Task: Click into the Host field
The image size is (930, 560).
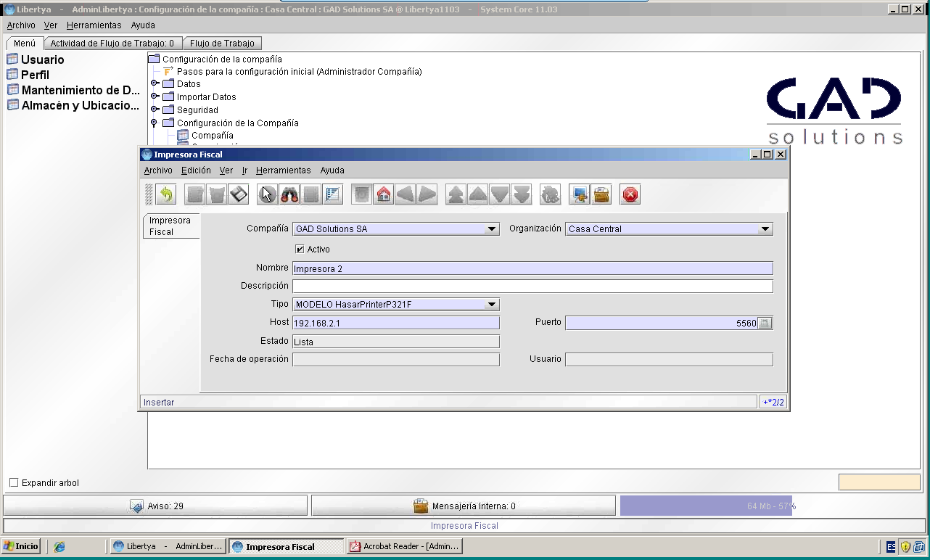Action: (396, 323)
